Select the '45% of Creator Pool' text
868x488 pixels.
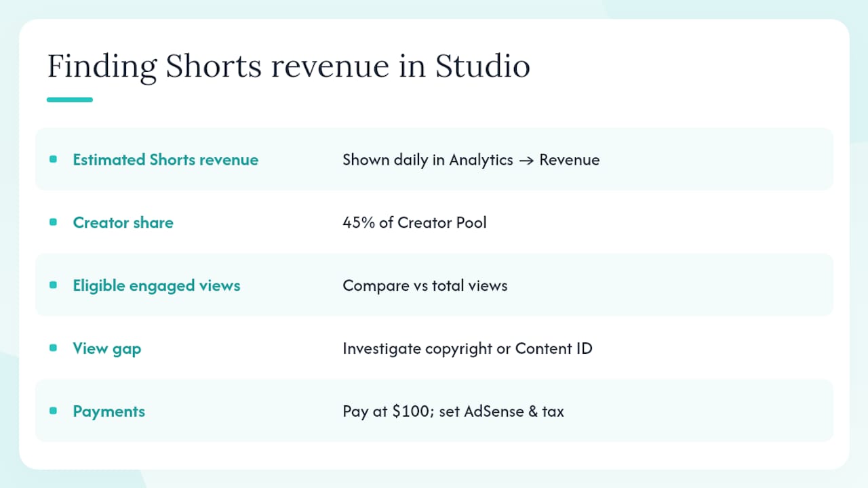tap(414, 223)
